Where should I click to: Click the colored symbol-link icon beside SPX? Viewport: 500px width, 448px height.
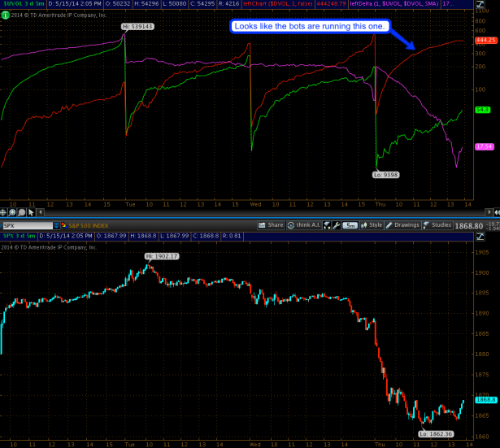point(63,225)
